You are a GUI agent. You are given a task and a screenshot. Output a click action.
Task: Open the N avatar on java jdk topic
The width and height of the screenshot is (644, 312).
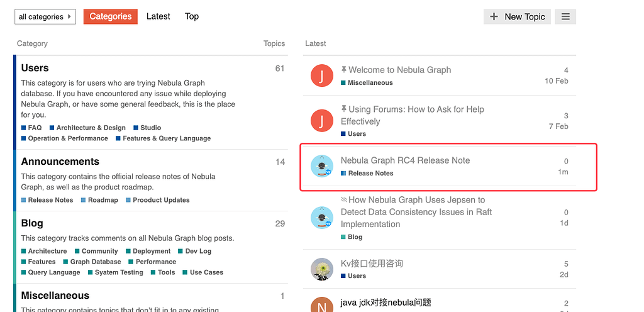321,304
